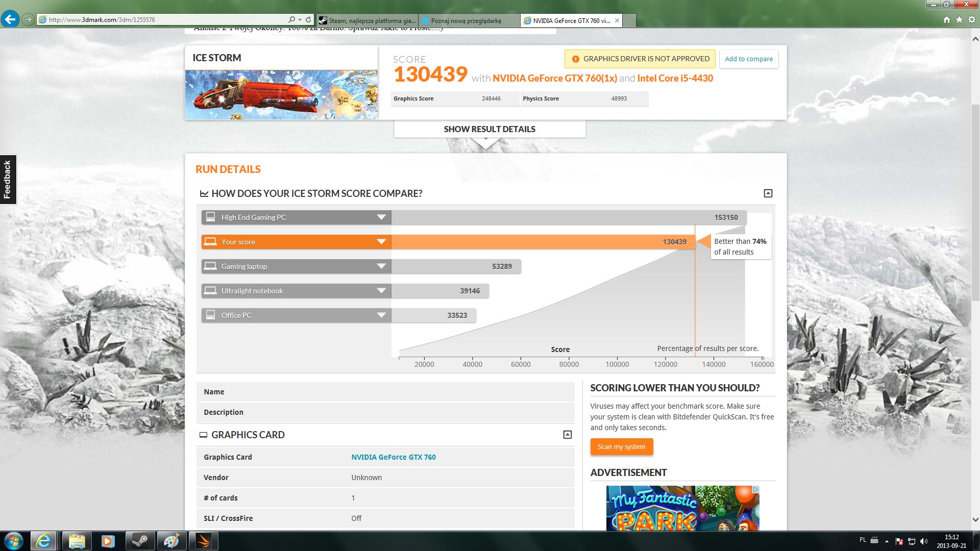Click the Add to compare button

pos(748,59)
